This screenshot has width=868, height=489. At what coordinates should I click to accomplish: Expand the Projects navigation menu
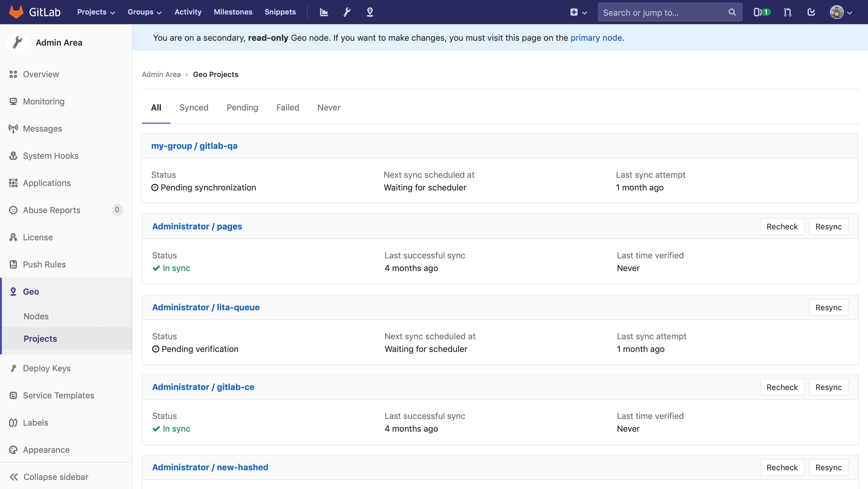[x=96, y=12]
